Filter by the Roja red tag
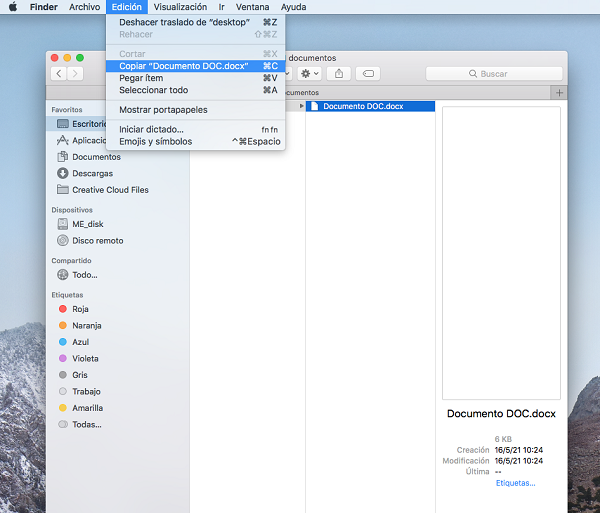This screenshot has height=513, width=600. [x=80, y=309]
